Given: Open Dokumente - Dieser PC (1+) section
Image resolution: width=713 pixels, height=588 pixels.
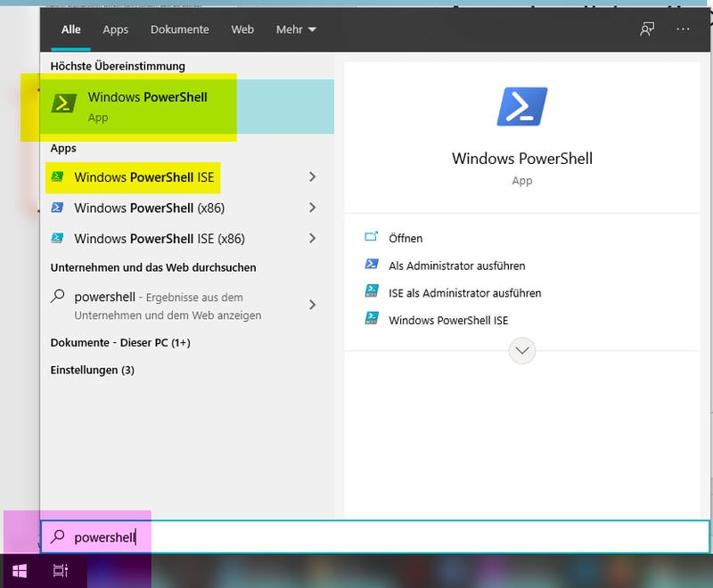Looking at the screenshot, I should click(x=120, y=343).
